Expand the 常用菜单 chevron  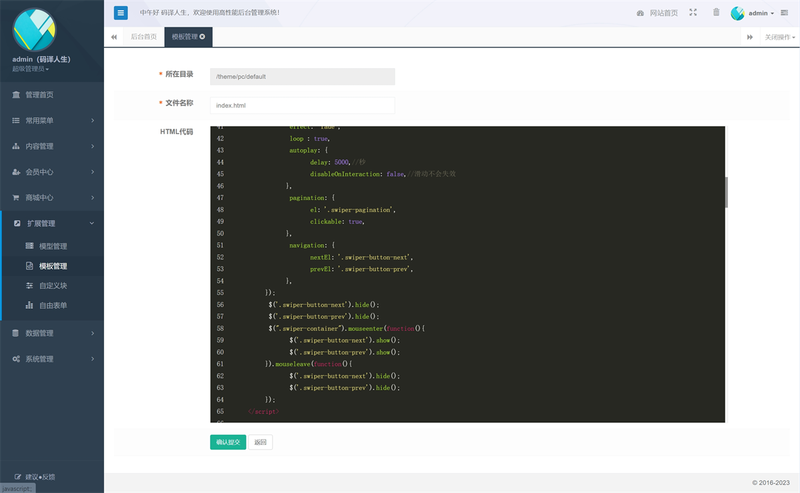click(x=92, y=120)
